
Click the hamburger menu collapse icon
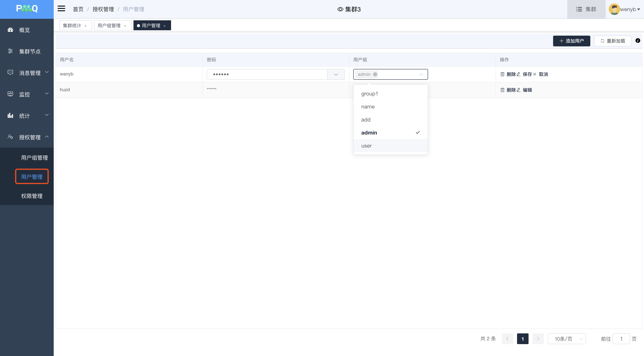click(x=61, y=9)
